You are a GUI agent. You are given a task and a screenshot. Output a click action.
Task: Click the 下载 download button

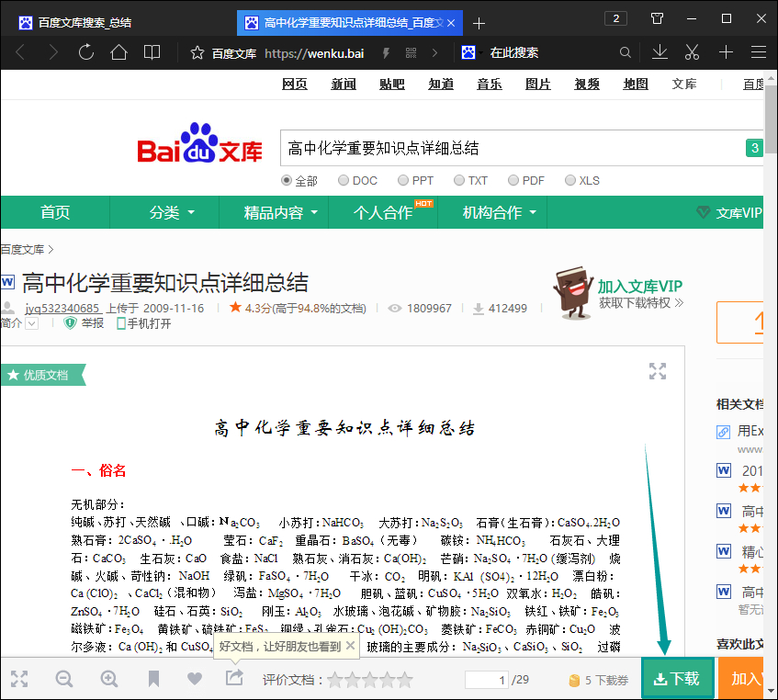coord(677,678)
